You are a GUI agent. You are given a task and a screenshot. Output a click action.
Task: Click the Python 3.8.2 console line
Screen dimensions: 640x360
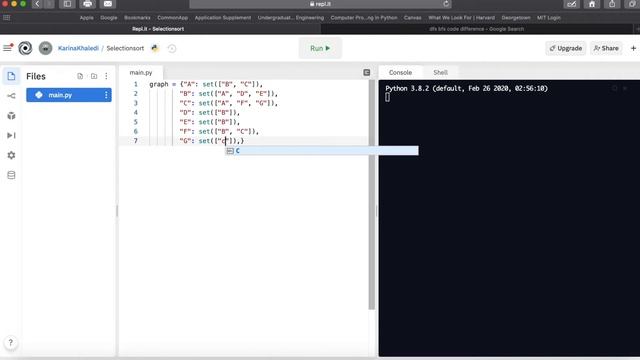467,88
